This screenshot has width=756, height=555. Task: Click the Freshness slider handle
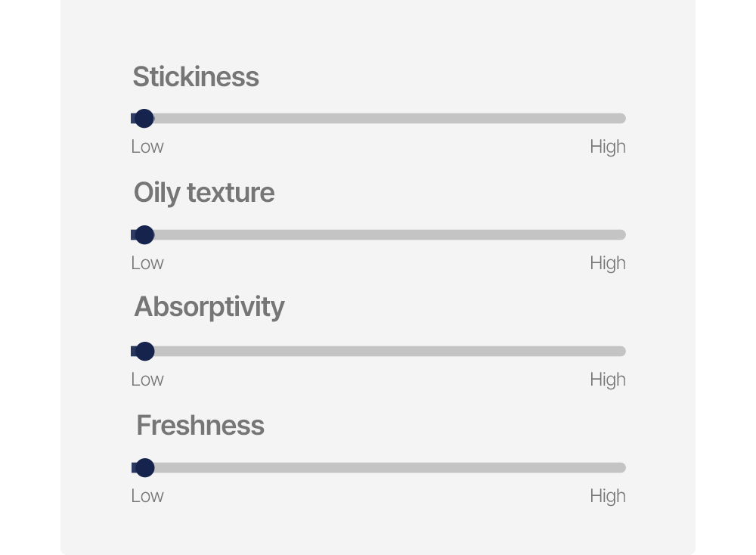pos(144,468)
